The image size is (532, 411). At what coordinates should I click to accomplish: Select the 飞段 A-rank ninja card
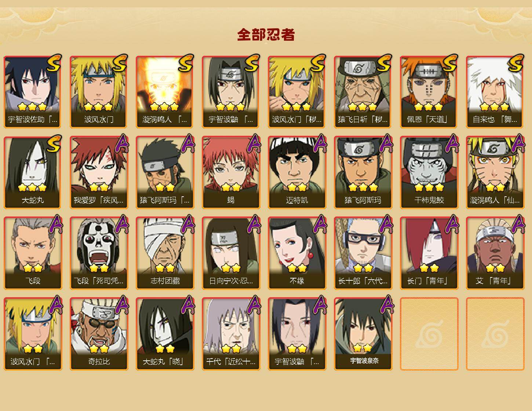coord(33,253)
